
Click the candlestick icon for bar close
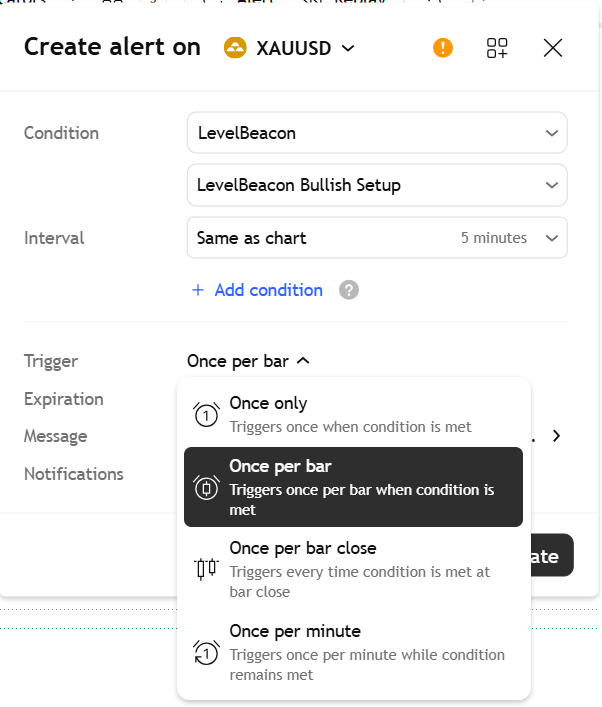click(207, 569)
